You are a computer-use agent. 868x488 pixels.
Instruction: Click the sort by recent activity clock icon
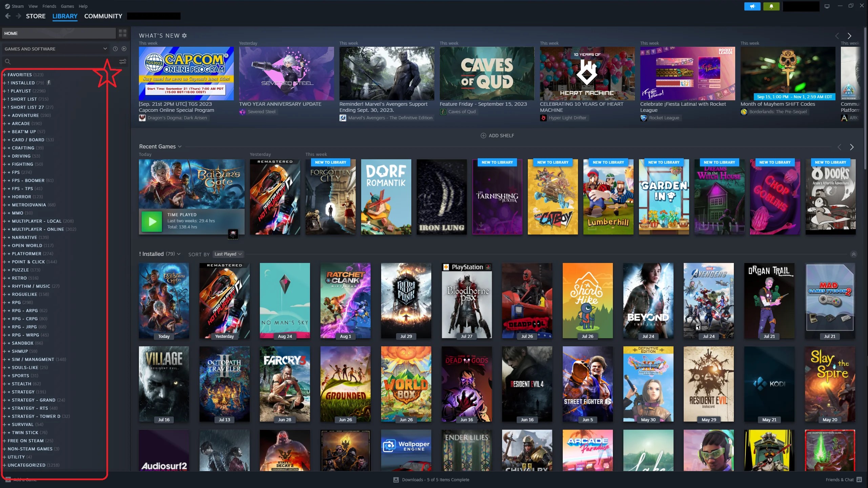115,49
